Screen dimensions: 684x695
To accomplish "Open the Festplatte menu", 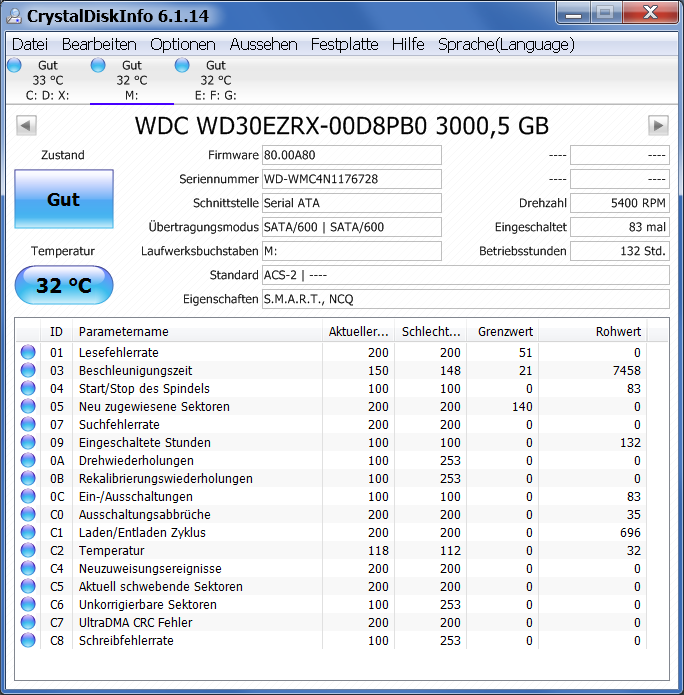I will pos(344,44).
